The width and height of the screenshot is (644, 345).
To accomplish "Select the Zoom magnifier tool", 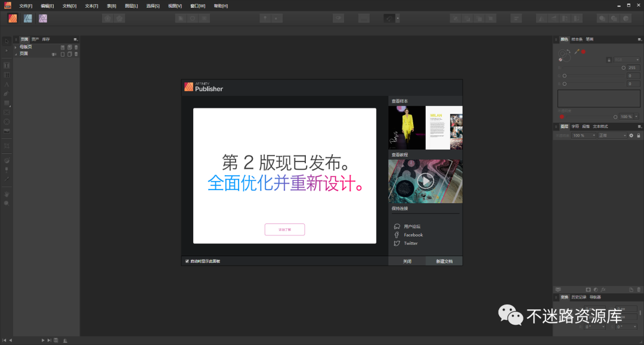I will click(x=7, y=203).
